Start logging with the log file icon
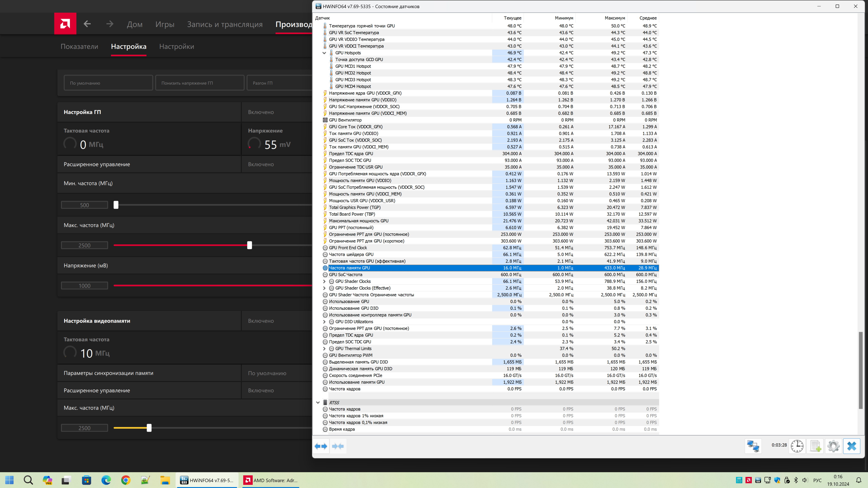This screenshot has height=488, width=868. [x=815, y=446]
